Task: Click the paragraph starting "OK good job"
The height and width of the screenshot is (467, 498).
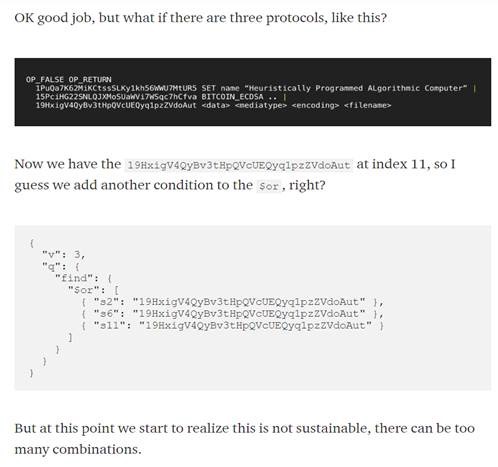Action: tap(201, 18)
